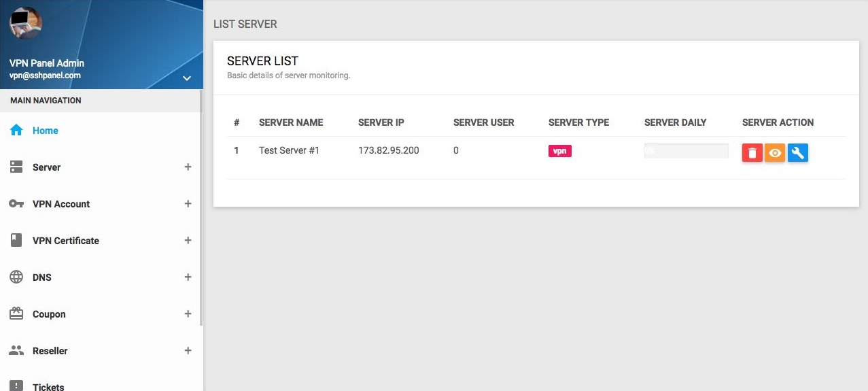This screenshot has height=391, width=868.
Task: Click the DNS globe icon
Action: click(x=16, y=277)
